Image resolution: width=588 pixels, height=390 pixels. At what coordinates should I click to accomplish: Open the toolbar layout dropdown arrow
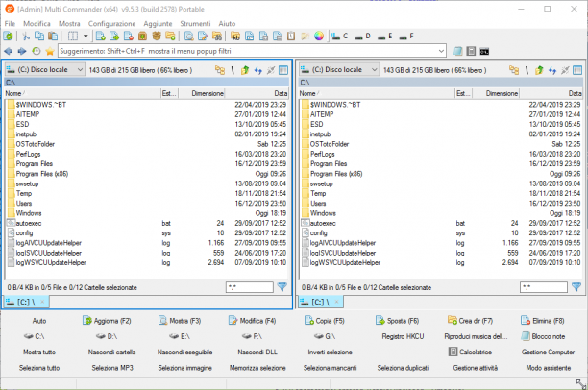pos(86,36)
